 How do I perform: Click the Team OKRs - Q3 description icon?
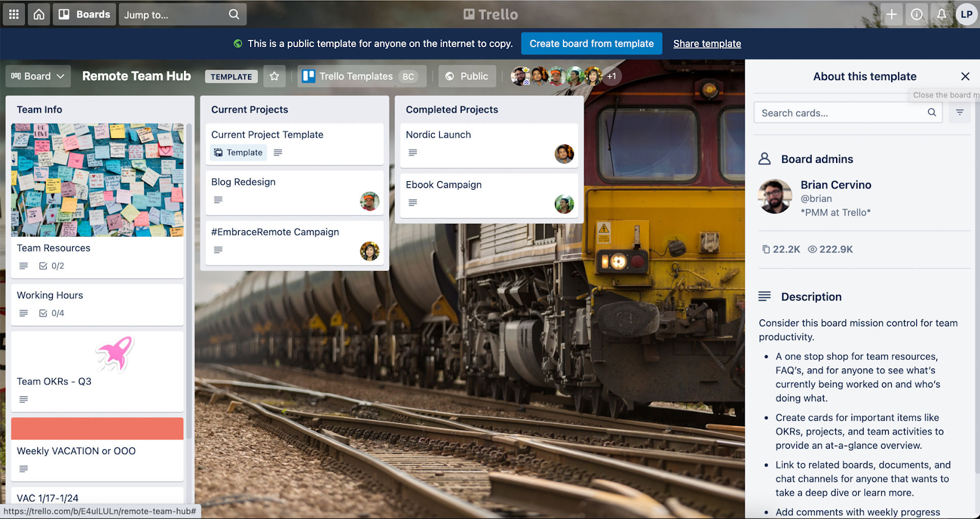pyautogui.click(x=23, y=399)
